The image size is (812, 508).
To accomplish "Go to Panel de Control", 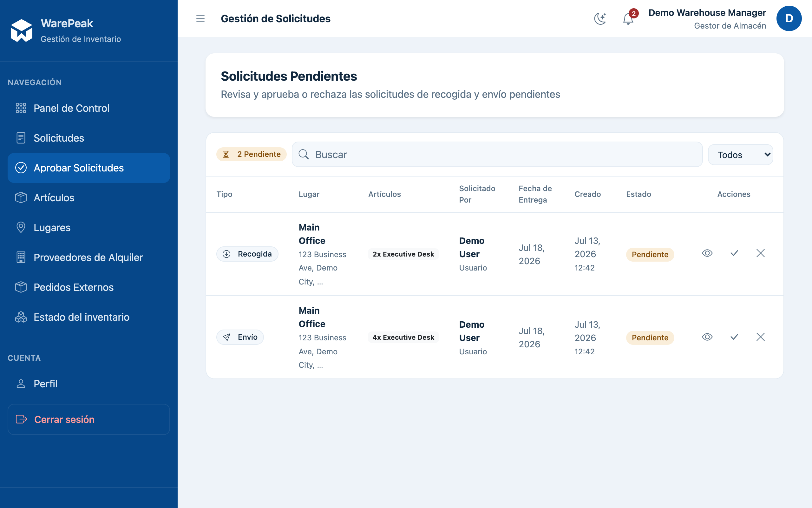I will 88,108.
